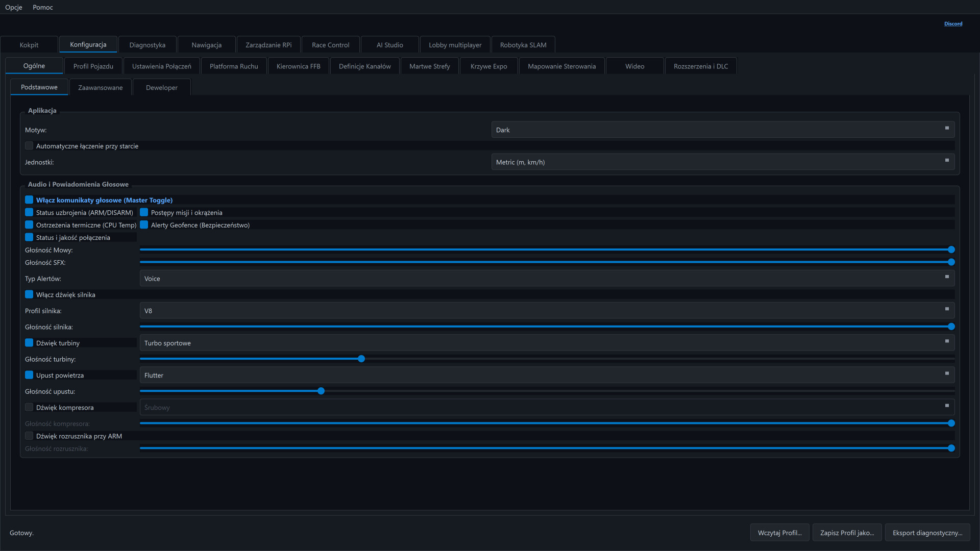Disable Włącz dźwięk silnika checkbox
980x551 pixels.
click(29, 294)
